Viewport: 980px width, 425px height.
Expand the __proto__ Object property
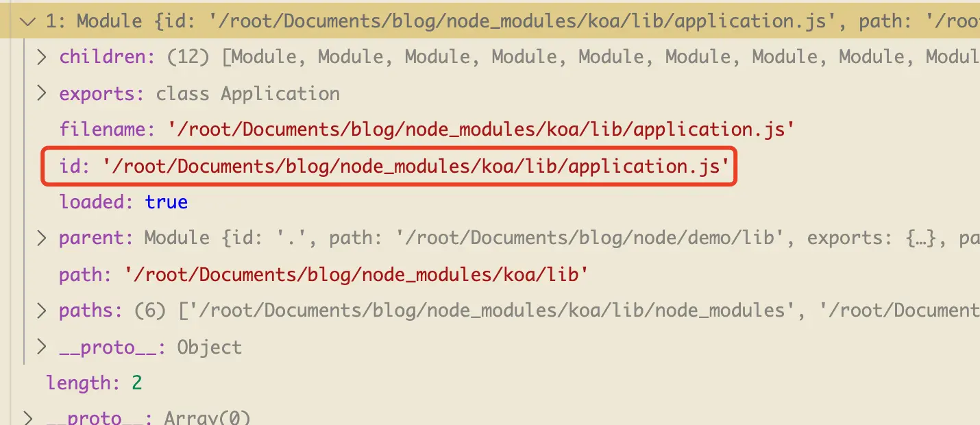(x=41, y=346)
